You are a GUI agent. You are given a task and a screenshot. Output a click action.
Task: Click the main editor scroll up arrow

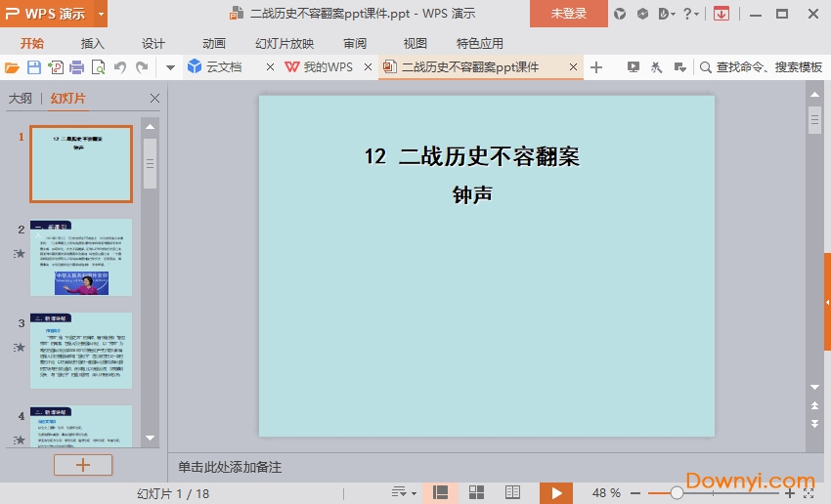pyautogui.click(x=815, y=94)
